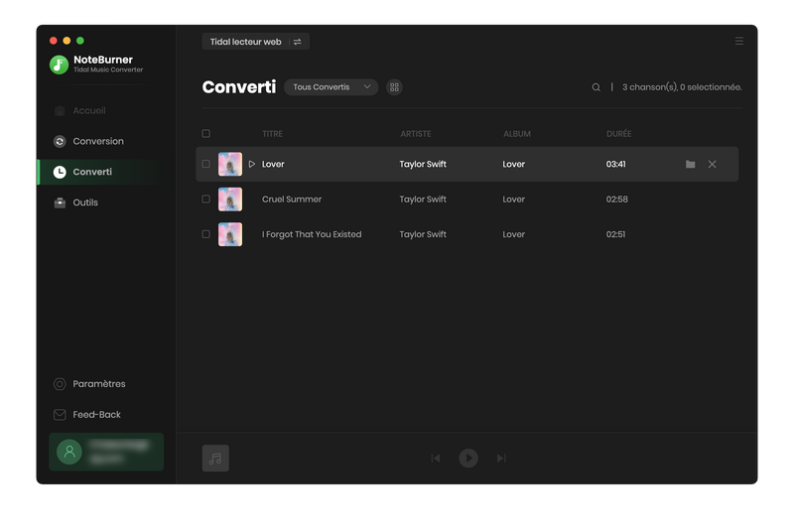Click the TITRE column header

[272, 134]
